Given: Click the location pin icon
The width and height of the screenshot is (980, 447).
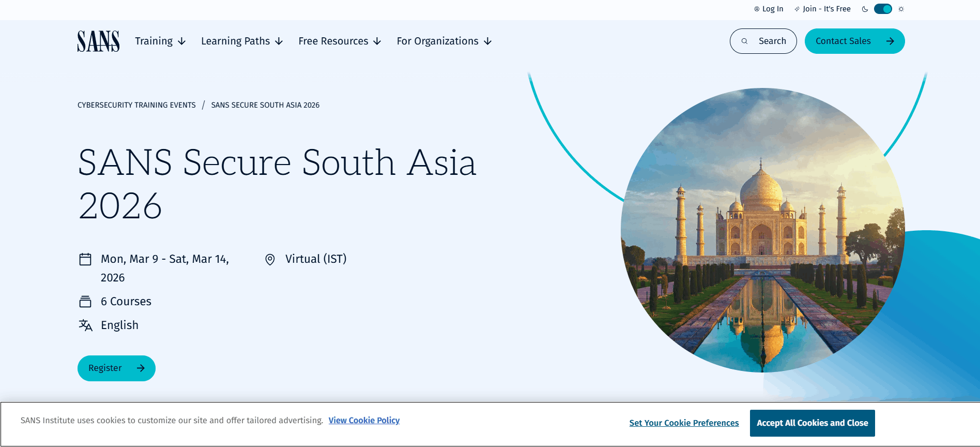Looking at the screenshot, I should tap(270, 259).
